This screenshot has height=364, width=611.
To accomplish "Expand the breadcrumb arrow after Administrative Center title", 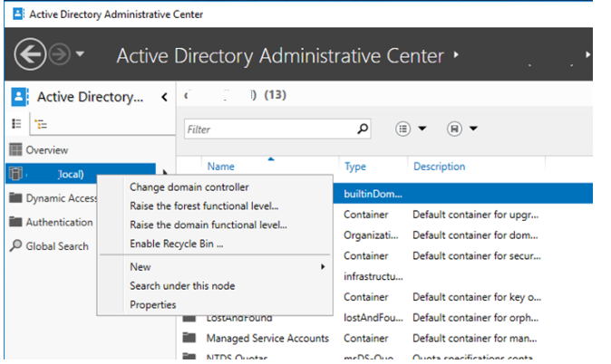I will pos(456,55).
